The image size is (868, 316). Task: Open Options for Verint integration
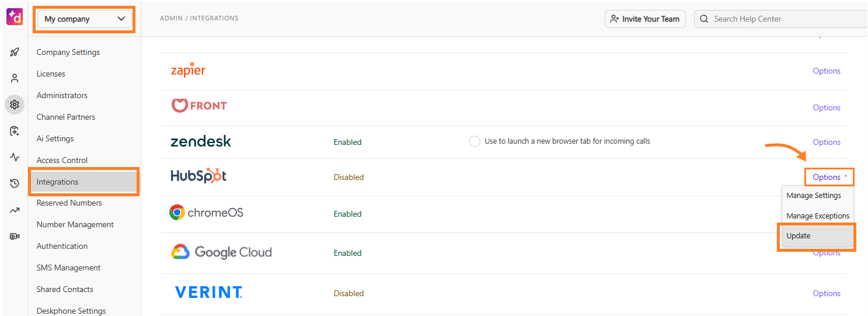(827, 293)
